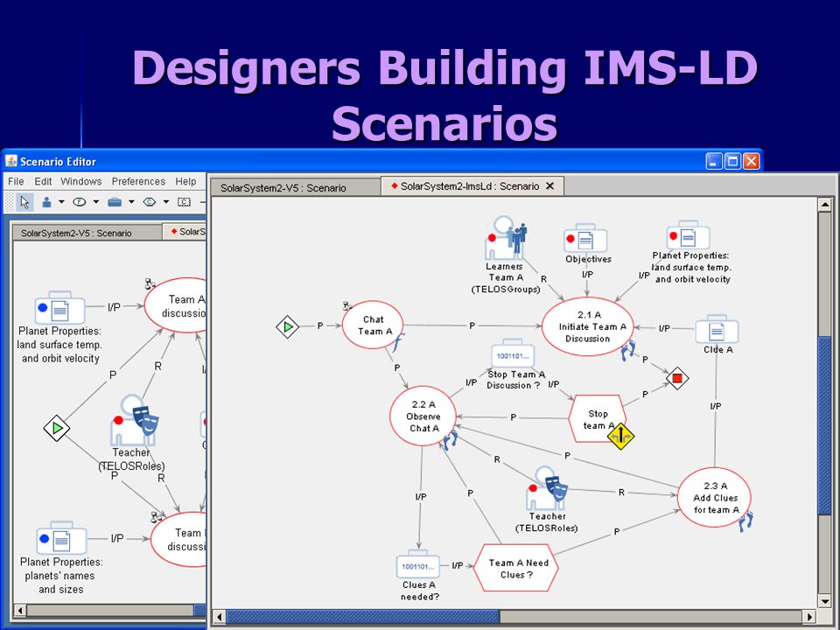The height and width of the screenshot is (630, 840).
Task: Click horizontal scrollbar right arrow in front window
Action: coord(810,617)
